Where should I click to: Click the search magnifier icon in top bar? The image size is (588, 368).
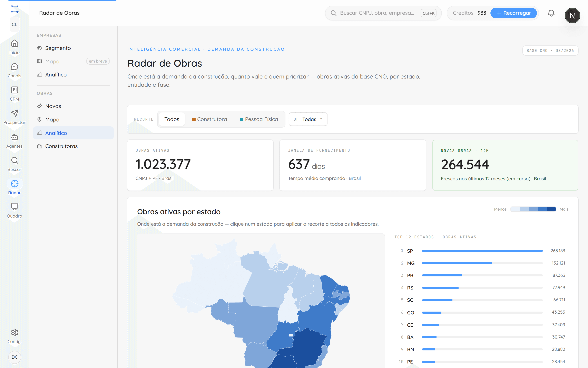point(334,13)
